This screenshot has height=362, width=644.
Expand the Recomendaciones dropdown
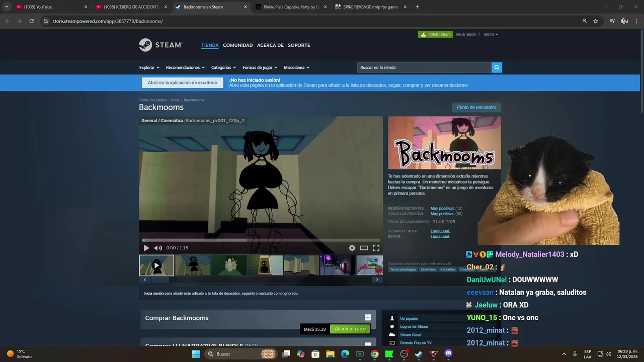185,67
